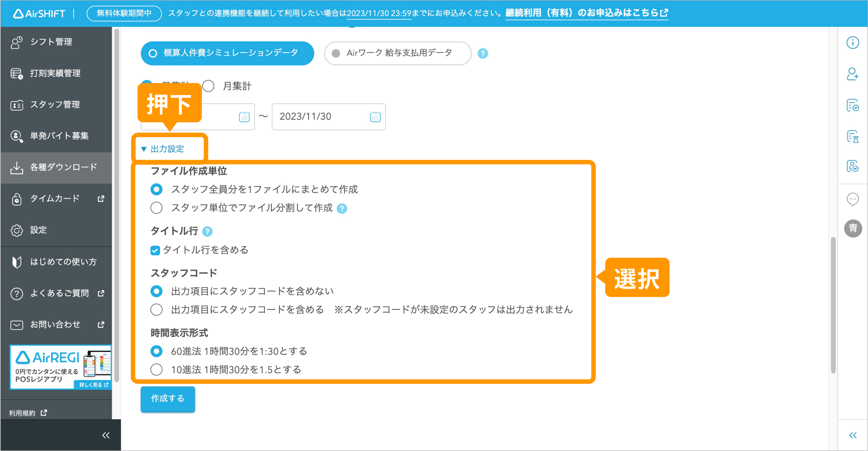868x451 pixels.
Task: Click the envelope お問い合わせ icon
Action: (x=16, y=325)
